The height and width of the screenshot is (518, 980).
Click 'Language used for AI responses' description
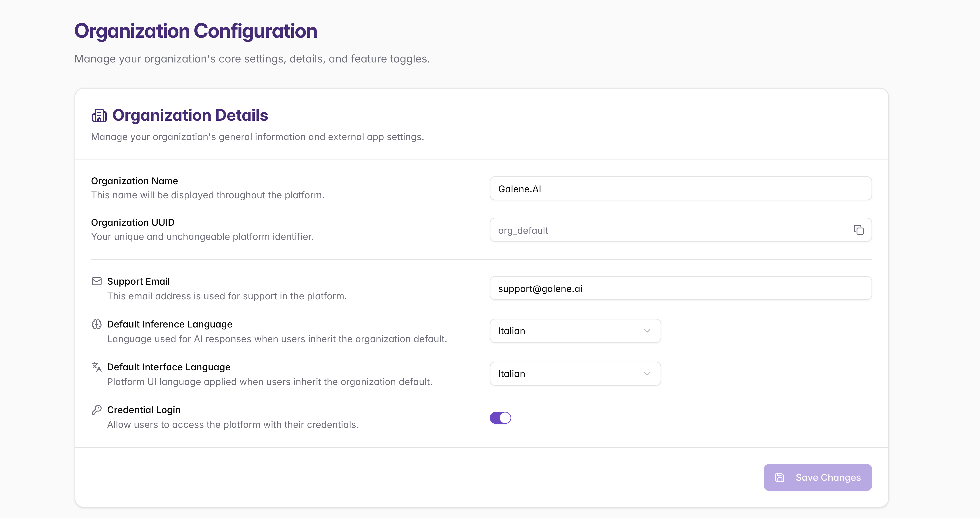click(x=277, y=339)
